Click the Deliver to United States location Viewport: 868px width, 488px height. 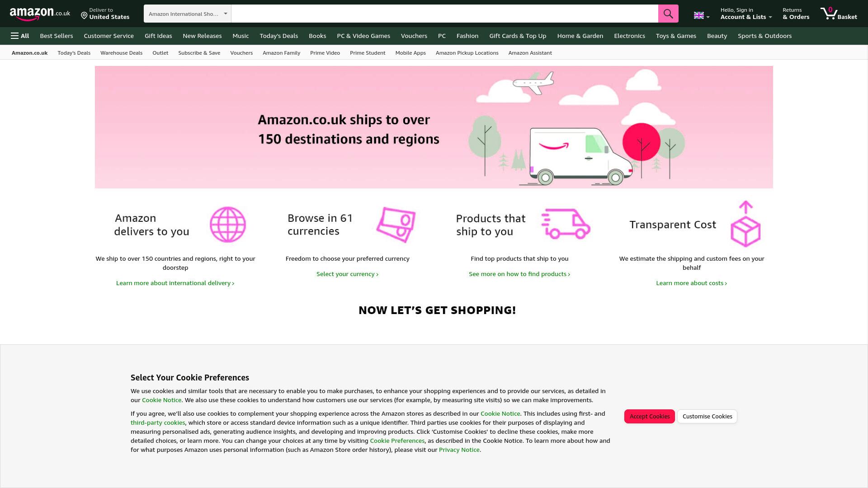[x=105, y=14]
